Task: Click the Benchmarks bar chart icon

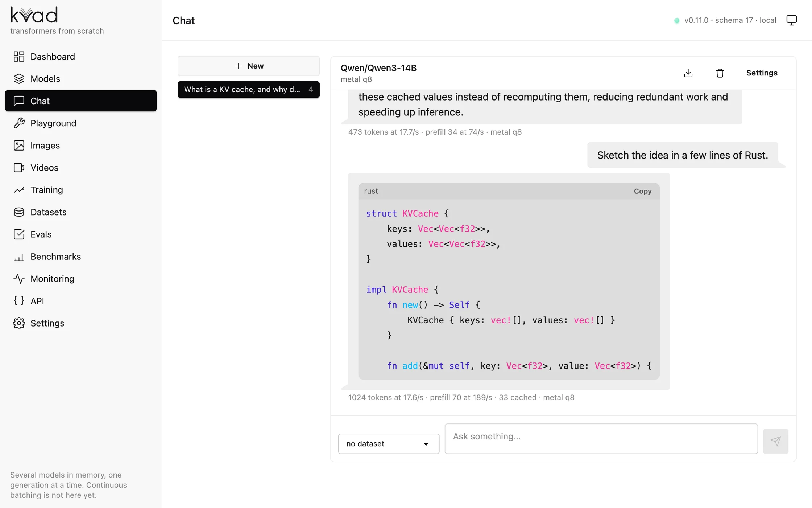Action: click(19, 257)
